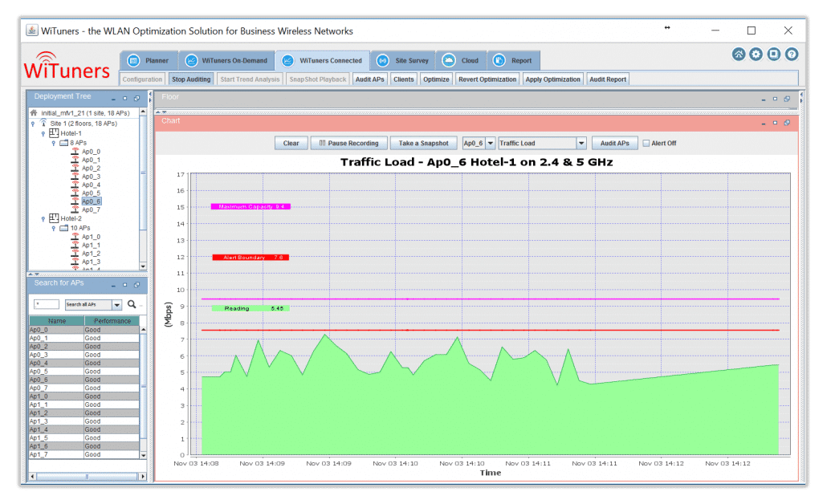
Task: Click the Cloud tab icon
Action: pyautogui.click(x=448, y=61)
